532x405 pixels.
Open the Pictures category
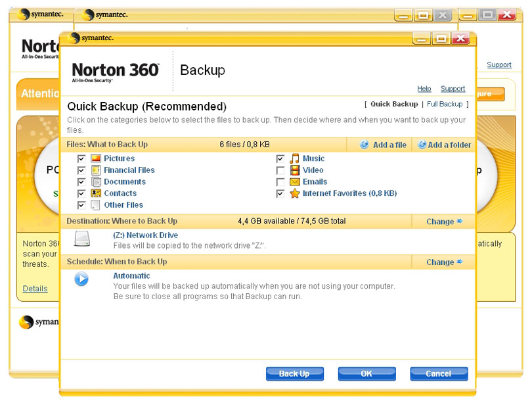click(x=119, y=158)
